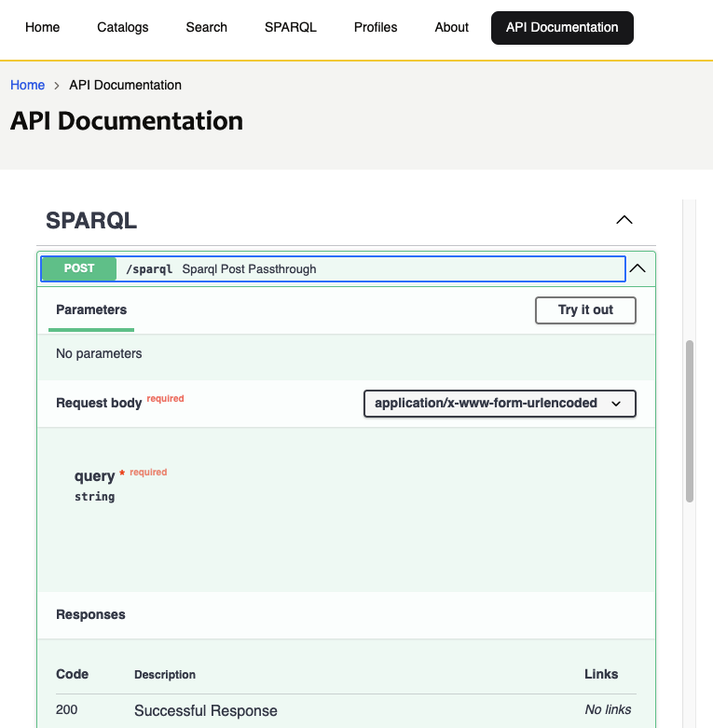
Task: Click the query parameter name
Action: [94, 476]
